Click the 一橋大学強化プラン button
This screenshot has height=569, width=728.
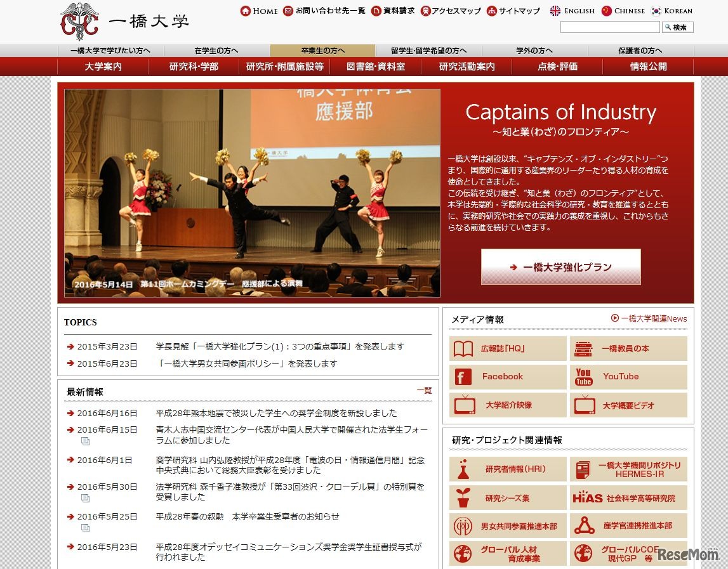(x=561, y=267)
